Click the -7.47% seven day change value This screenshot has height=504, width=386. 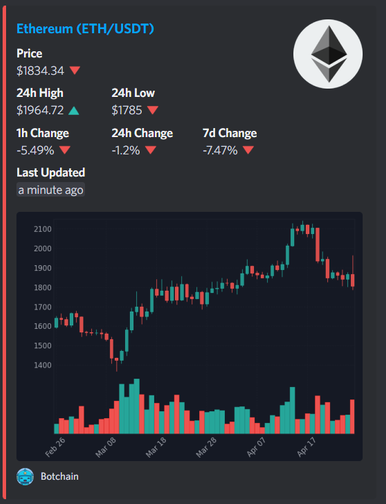(220, 150)
